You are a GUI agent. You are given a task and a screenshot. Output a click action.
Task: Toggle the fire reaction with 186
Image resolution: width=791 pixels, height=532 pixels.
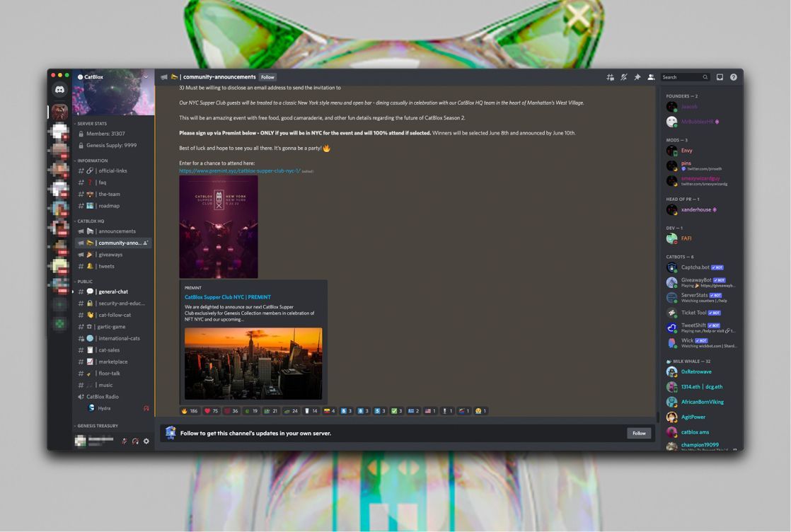click(190, 411)
